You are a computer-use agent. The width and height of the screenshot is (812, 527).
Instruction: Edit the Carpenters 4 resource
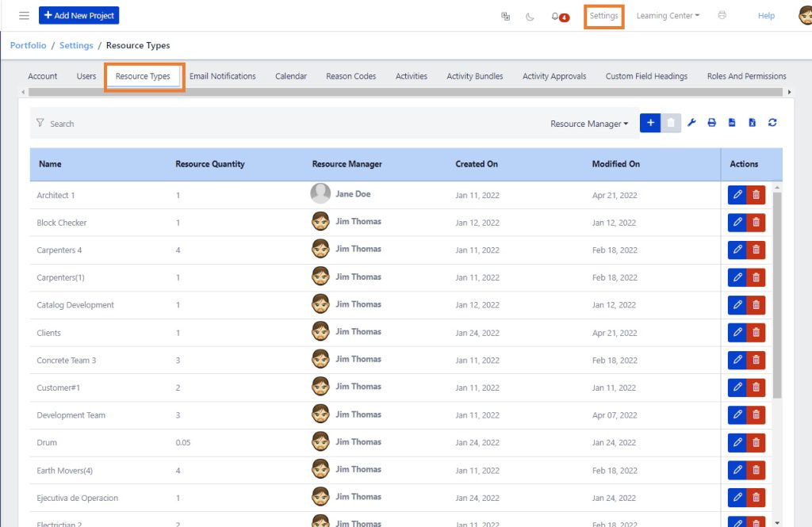point(737,250)
